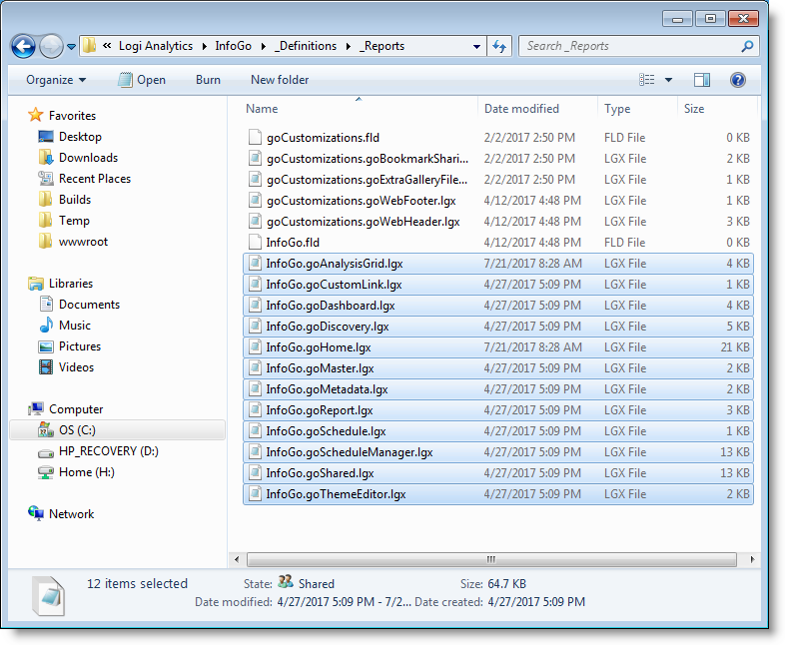Click the Libraries icon in navigation pane
Viewport: 785px width, 672px height.
pyautogui.click(x=36, y=284)
